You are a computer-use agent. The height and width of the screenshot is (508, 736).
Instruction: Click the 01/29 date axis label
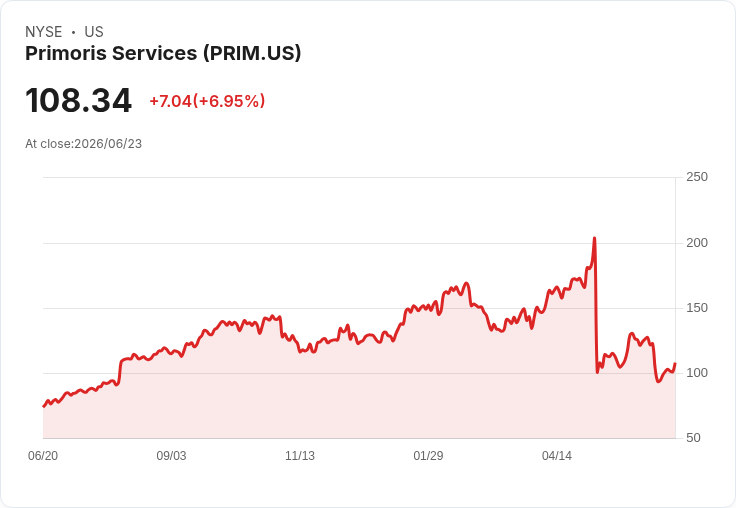(x=428, y=456)
